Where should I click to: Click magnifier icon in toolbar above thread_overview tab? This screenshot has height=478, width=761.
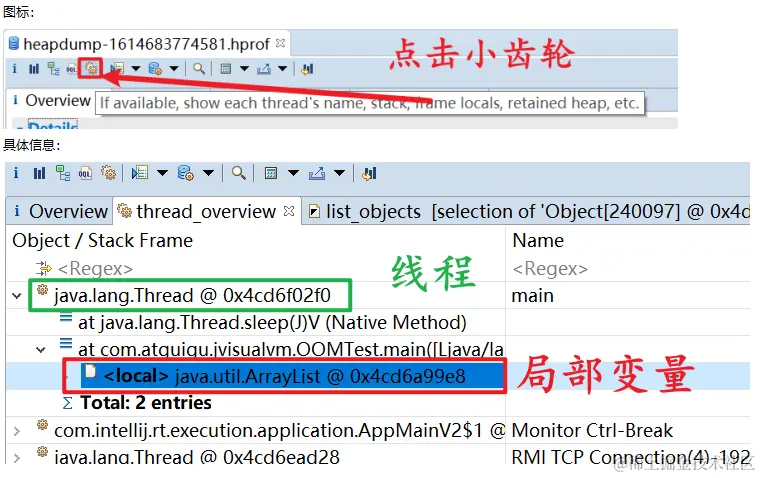(238, 173)
